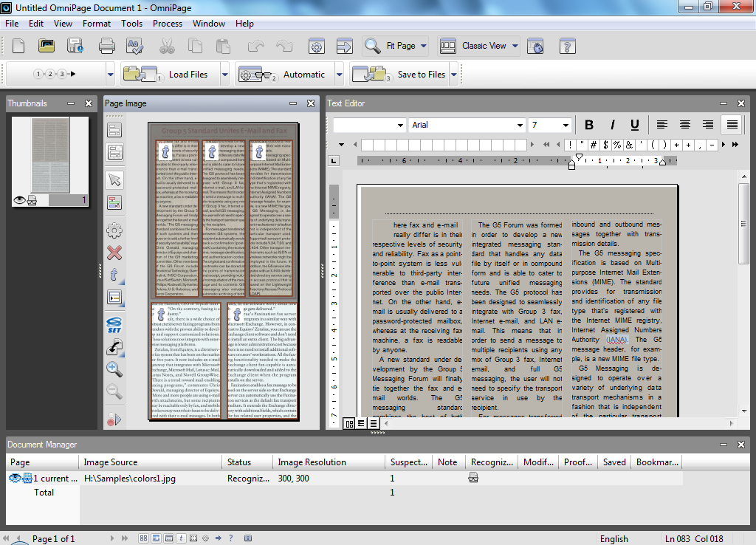Screen dimensions: 756x545
Task: Click the Save document icon
Action: click(x=75, y=47)
